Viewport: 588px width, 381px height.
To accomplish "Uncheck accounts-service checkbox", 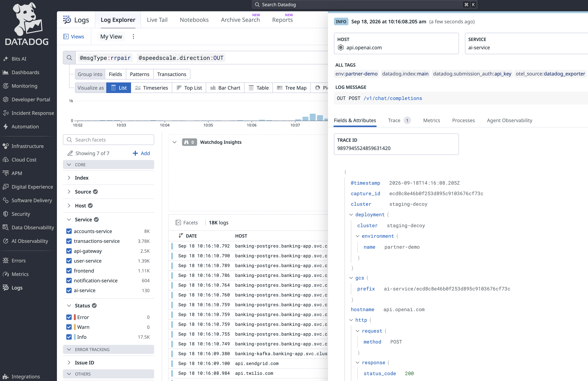I will [69, 231].
